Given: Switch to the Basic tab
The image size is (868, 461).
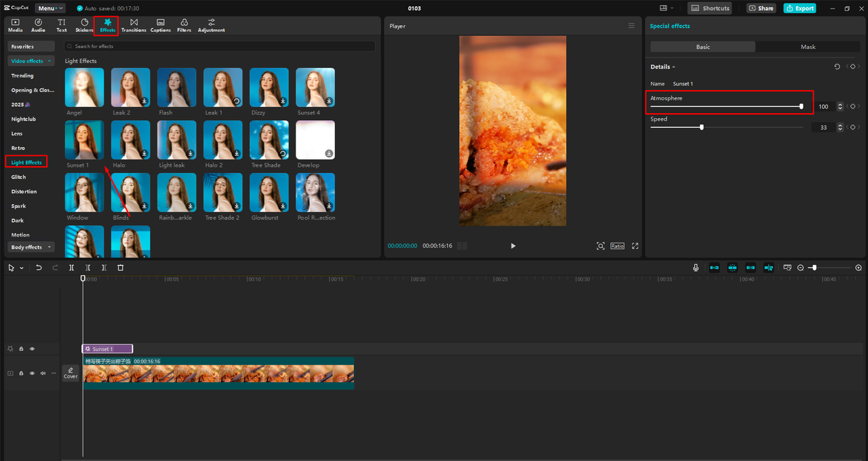Looking at the screenshot, I should click(x=703, y=47).
